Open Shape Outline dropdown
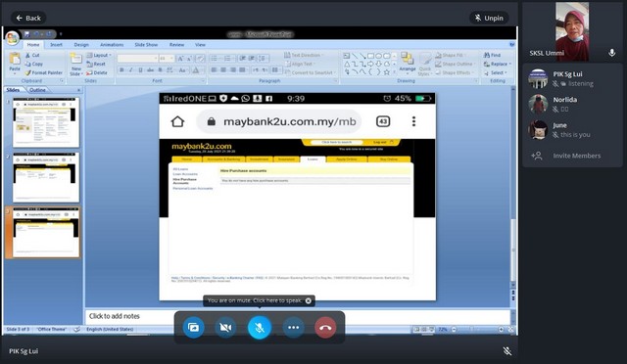Image resolution: width=627 pixels, height=364 pixels. (455, 64)
